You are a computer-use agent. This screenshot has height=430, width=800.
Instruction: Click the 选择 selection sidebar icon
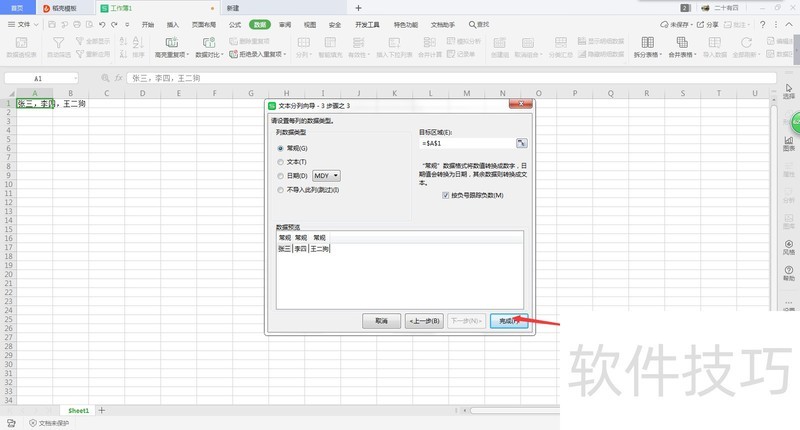tap(789, 91)
